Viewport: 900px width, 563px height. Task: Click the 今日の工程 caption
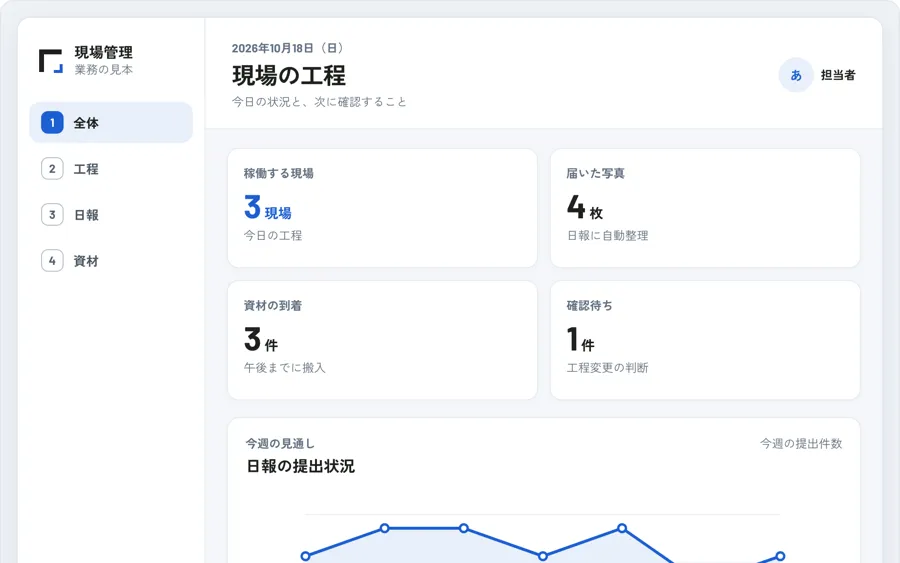(x=273, y=235)
